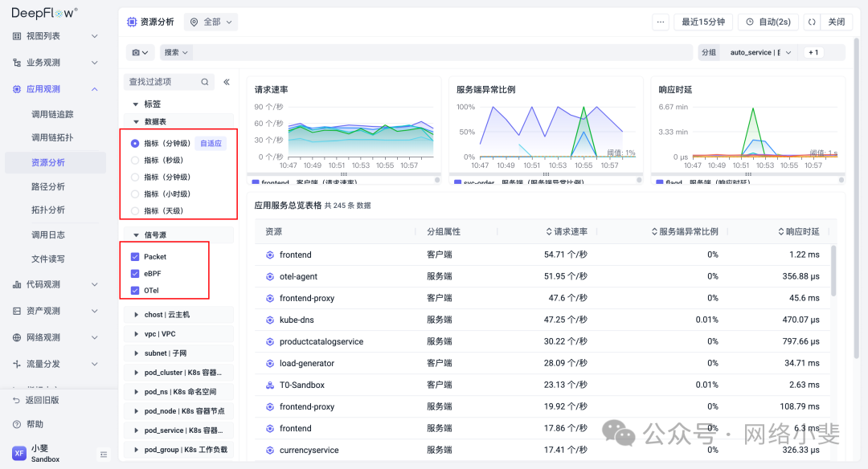The width and height of the screenshot is (868, 469).
Task: Select the 指标（秒级） radio button
Action: (133, 160)
